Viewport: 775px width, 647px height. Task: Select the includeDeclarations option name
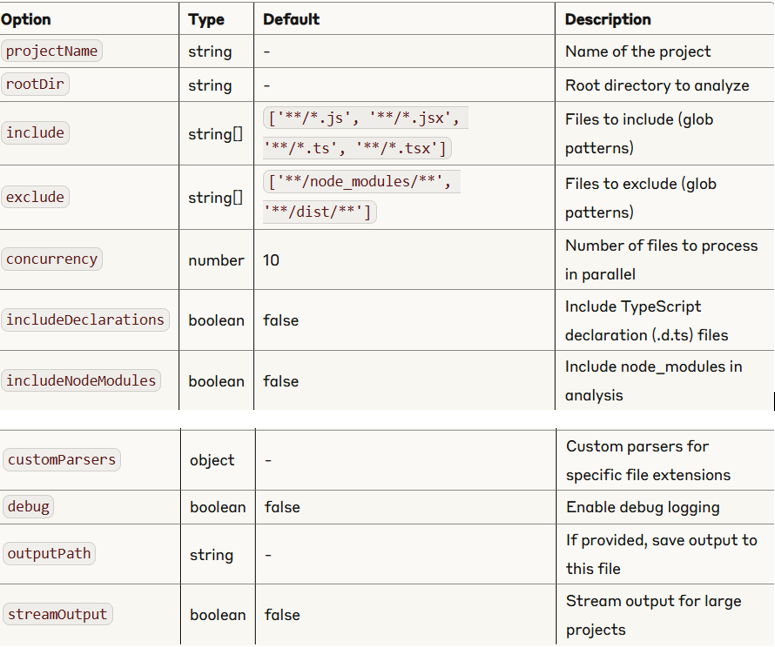85,320
